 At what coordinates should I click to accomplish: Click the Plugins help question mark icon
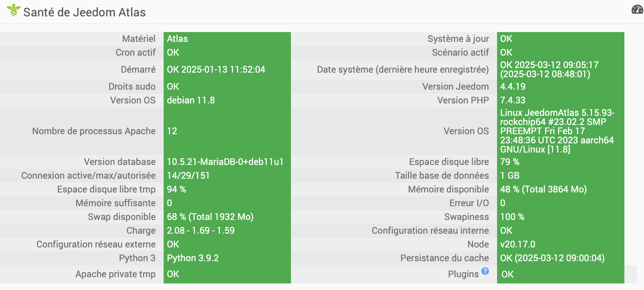pyautogui.click(x=485, y=271)
